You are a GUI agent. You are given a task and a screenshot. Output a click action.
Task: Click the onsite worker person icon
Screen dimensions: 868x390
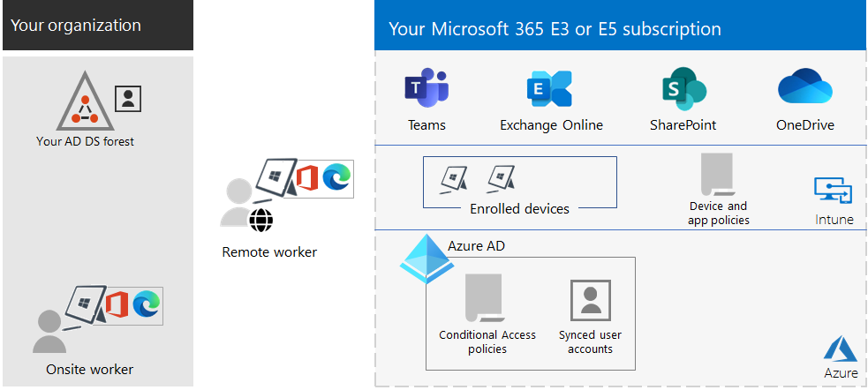tap(49, 332)
